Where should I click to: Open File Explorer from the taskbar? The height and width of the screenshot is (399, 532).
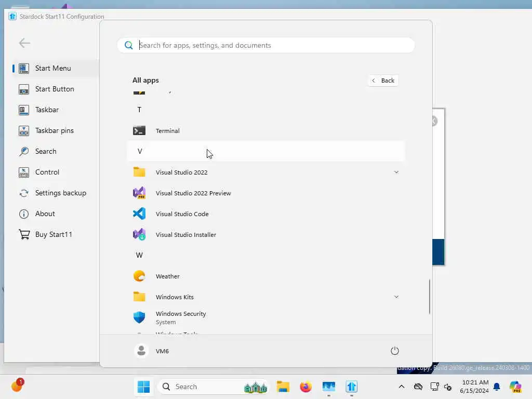tap(283, 387)
